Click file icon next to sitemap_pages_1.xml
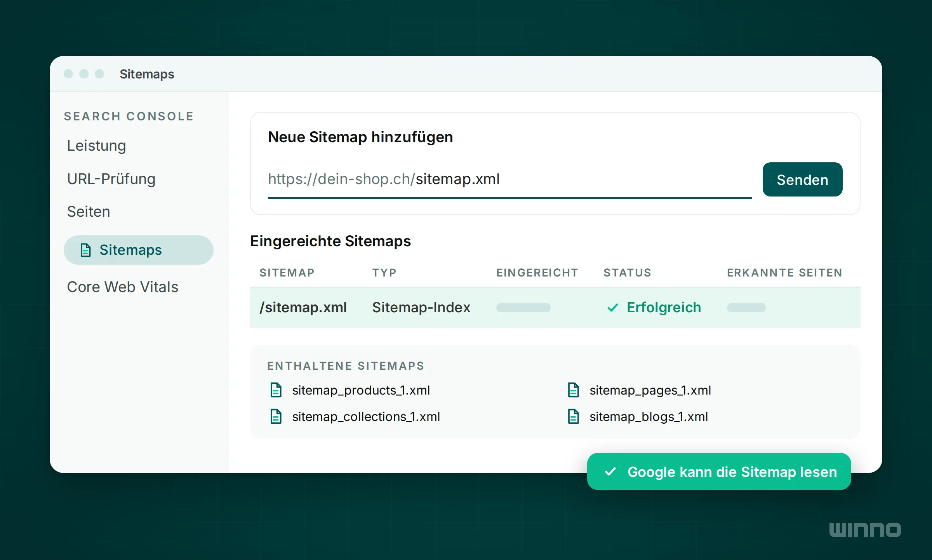Viewport: 932px width, 560px height. (573, 390)
